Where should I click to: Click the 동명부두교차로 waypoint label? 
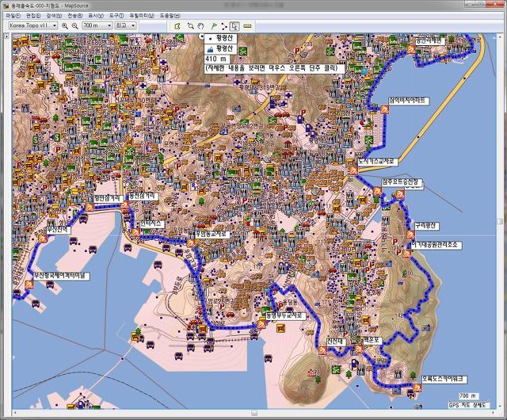click(x=285, y=315)
